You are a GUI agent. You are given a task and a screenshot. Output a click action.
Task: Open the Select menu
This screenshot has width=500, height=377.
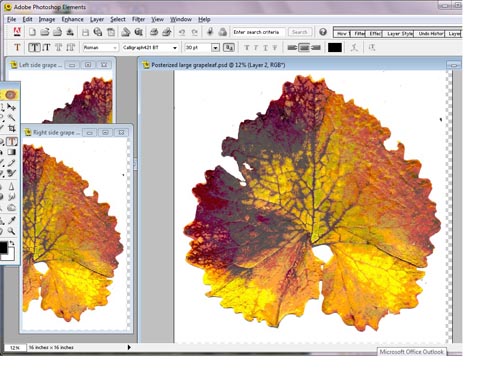point(118,19)
